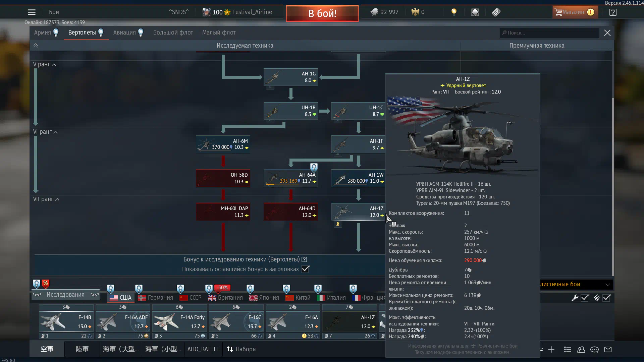Select the СССР nation tab
Screen dimensions: 644x362
click(x=191, y=298)
